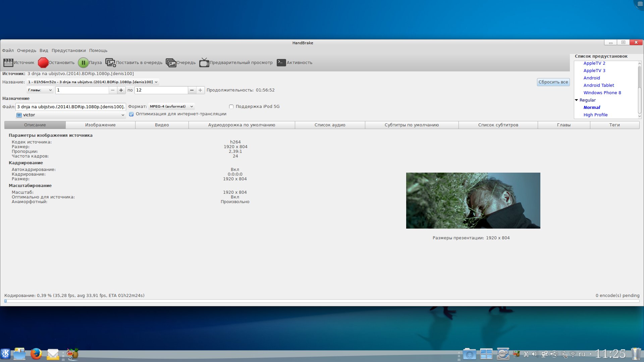Toggle the web optimization checkbox
The width and height of the screenshot is (644, 362).
pos(131,114)
